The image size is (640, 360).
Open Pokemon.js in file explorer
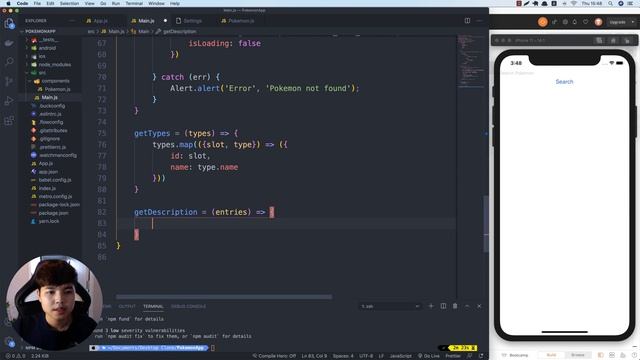(x=57, y=89)
